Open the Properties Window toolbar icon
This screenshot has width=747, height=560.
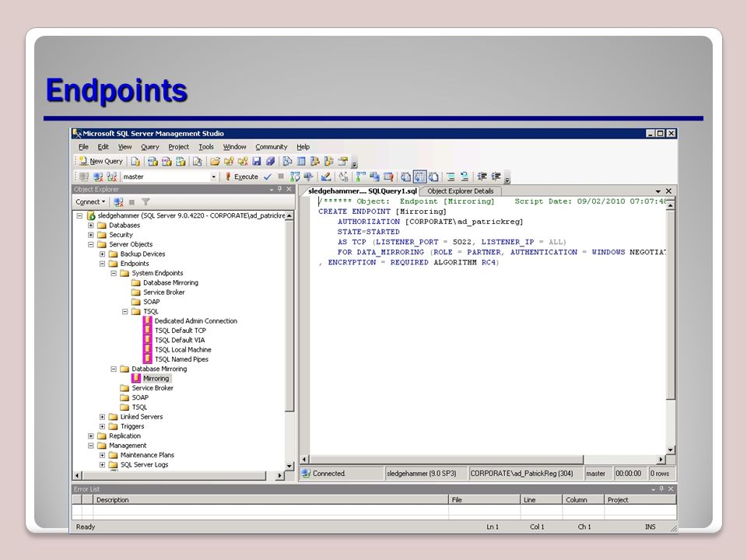coord(343,162)
